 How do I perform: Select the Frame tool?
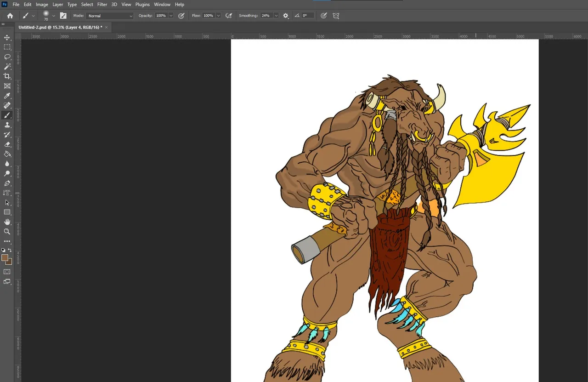click(7, 86)
